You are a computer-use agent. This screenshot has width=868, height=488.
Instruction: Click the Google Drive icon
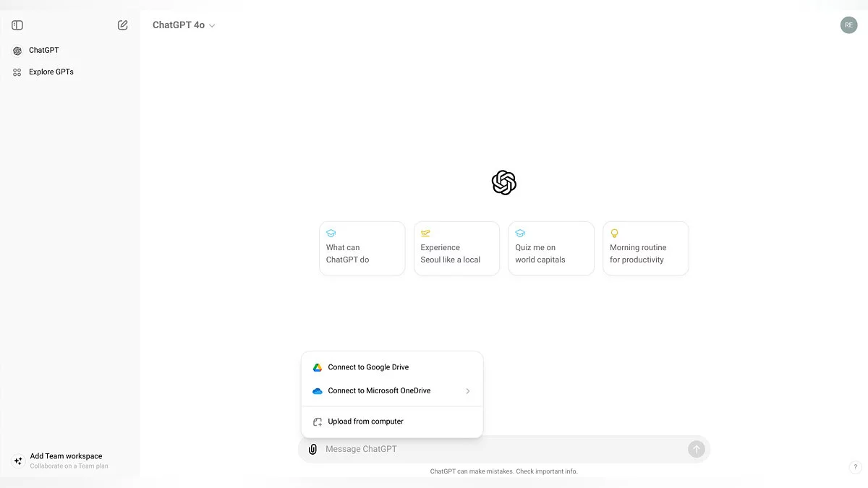pos(317,367)
